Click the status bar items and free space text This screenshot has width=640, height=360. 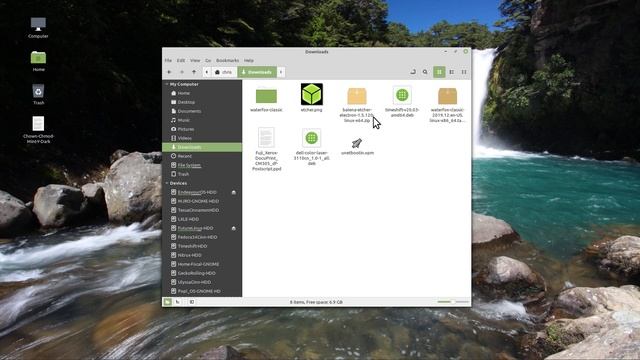pyautogui.click(x=316, y=302)
